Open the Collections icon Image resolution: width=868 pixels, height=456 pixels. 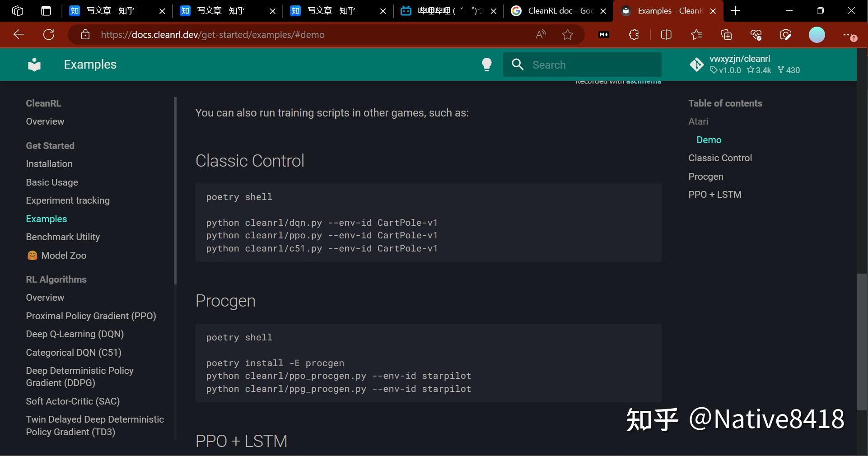point(726,35)
